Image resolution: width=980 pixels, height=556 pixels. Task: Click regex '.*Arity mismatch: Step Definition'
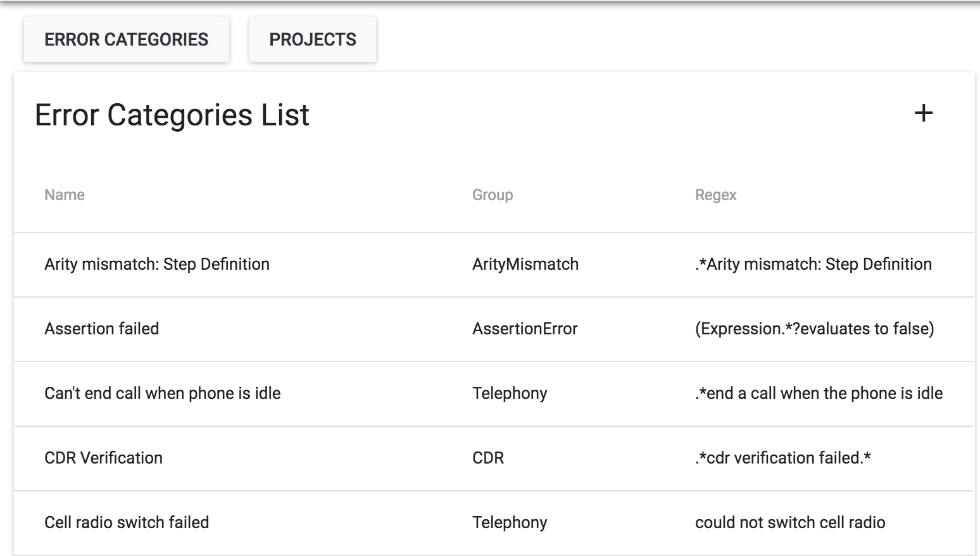pos(814,264)
